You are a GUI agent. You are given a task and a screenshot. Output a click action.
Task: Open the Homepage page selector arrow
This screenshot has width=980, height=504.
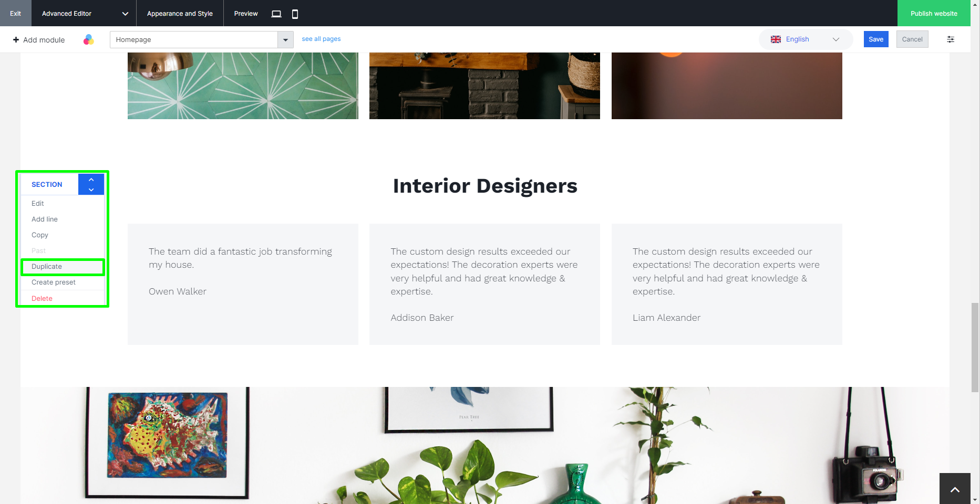[x=285, y=40]
